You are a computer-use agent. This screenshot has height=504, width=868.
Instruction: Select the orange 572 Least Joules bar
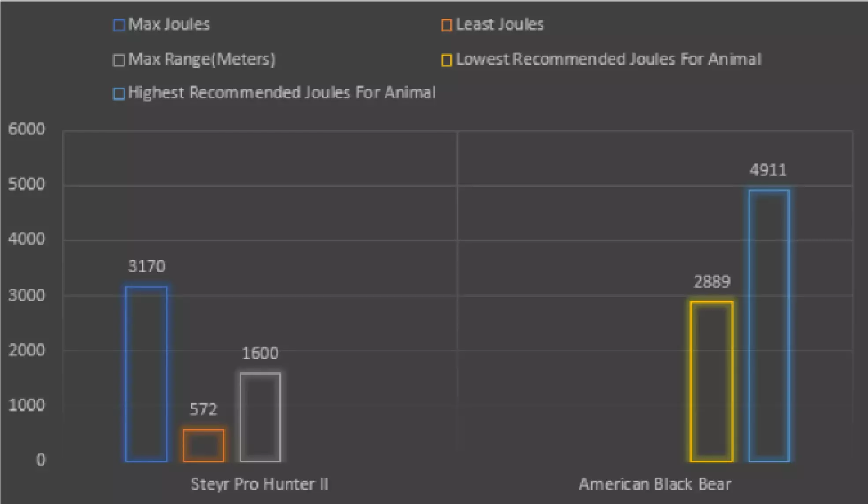tap(204, 445)
